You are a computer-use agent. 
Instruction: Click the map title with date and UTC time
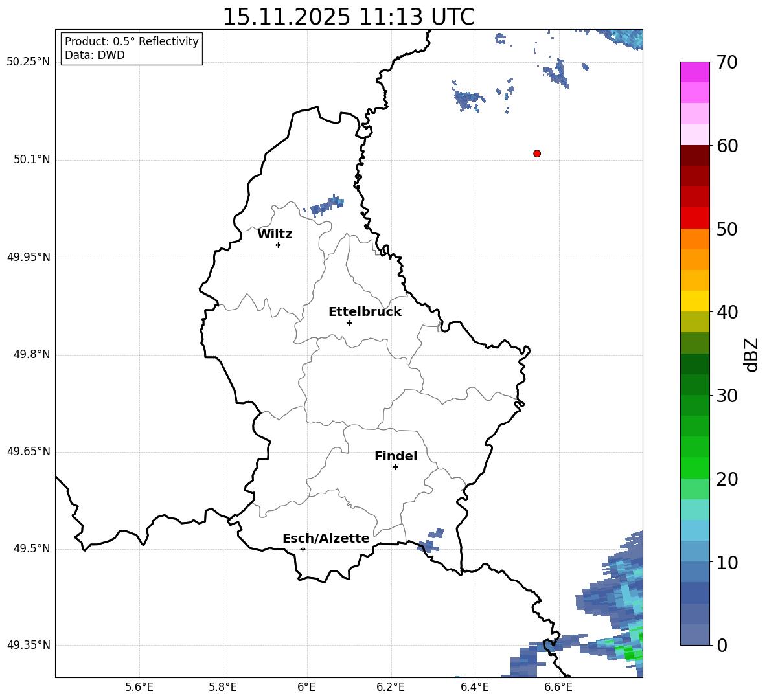(349, 17)
